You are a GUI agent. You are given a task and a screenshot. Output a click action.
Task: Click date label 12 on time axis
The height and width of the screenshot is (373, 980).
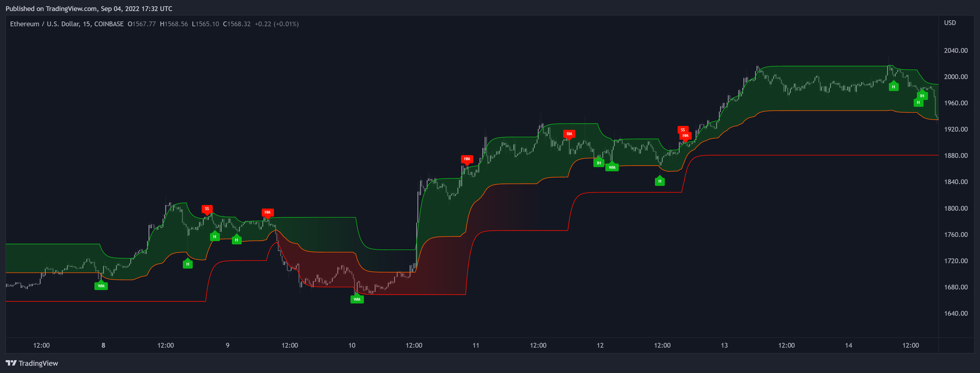click(600, 345)
